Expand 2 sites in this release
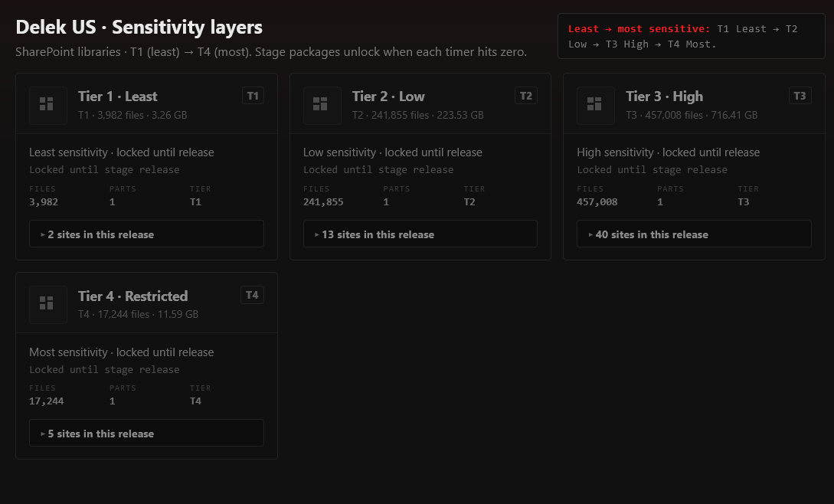 (x=146, y=234)
